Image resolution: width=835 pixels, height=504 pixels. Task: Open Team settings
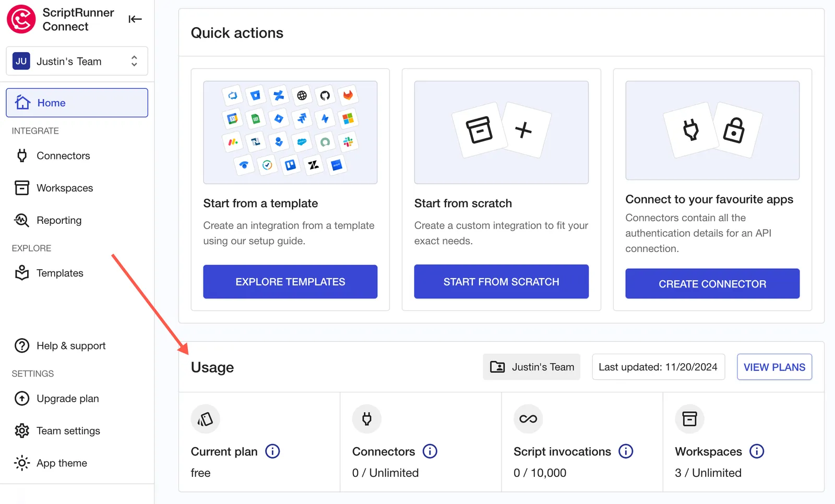click(x=77, y=431)
